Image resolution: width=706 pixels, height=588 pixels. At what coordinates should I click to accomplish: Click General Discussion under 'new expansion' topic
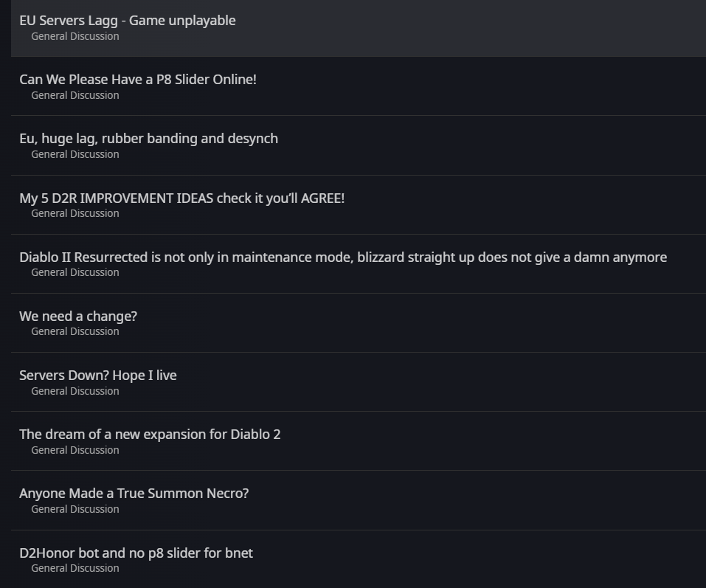75,450
